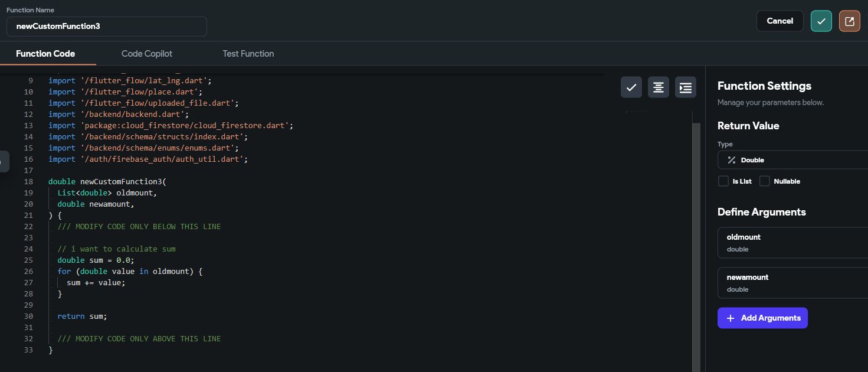Image resolution: width=868 pixels, height=372 pixels.
Task: Click the Cancel button
Action: (x=780, y=21)
